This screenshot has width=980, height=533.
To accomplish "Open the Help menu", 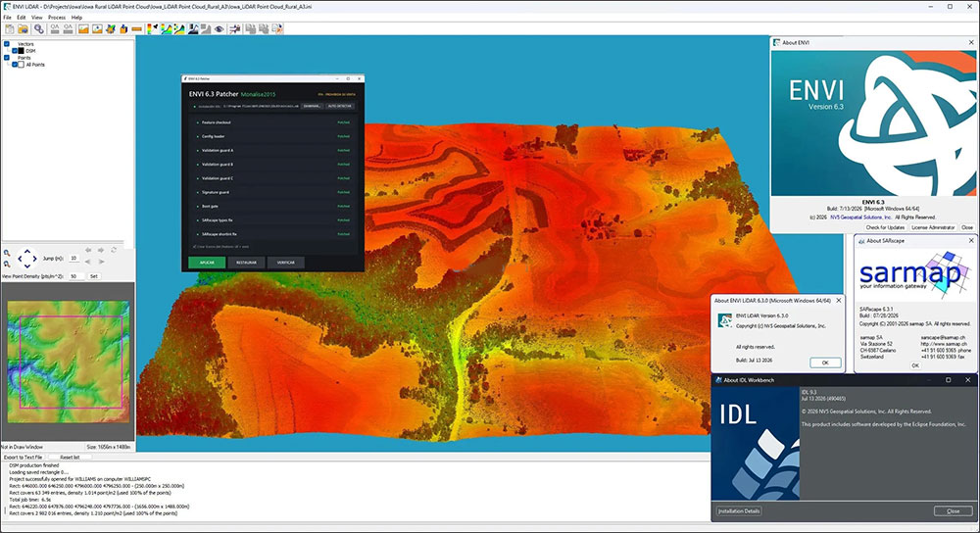I will (x=76, y=18).
